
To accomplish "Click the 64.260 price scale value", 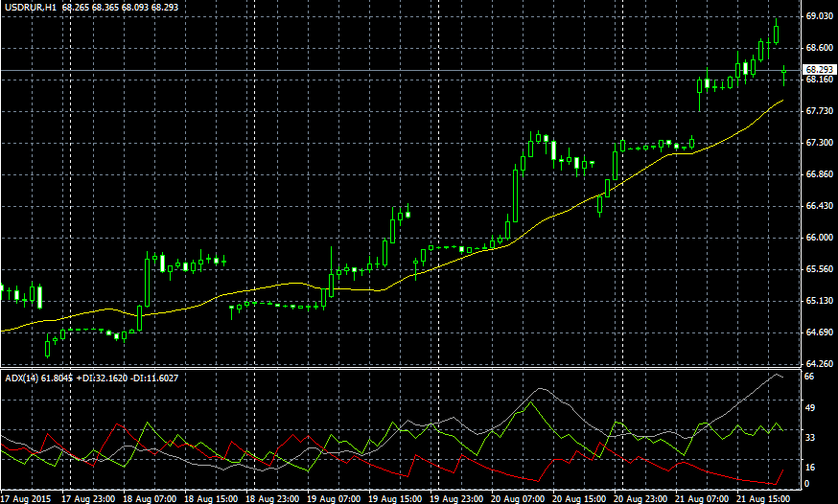I will [x=819, y=363].
